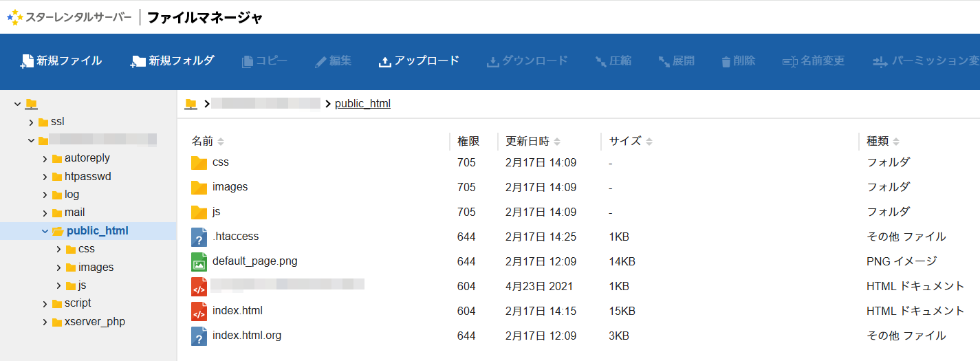The image size is (980, 361).
Task: Click the 権限 column header
Action: 468,141
